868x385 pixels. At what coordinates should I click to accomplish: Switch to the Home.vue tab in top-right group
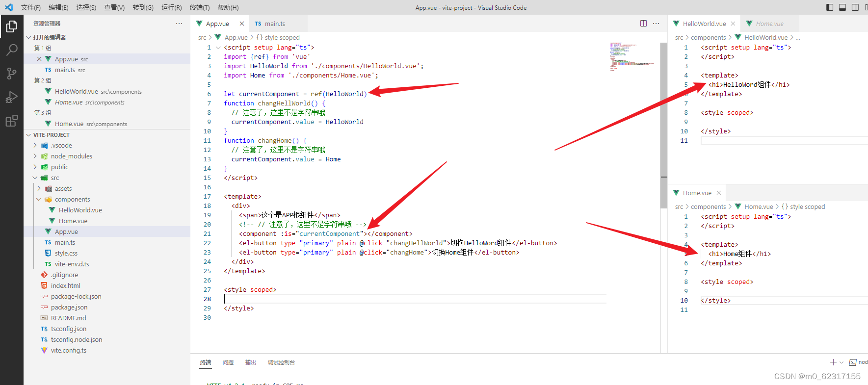tap(769, 24)
